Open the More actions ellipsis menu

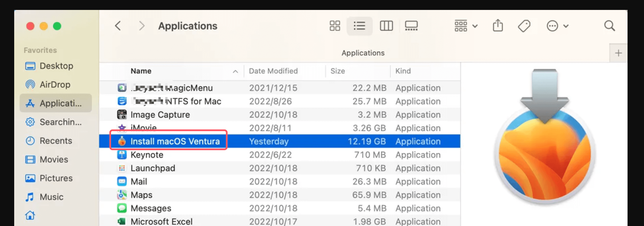pos(557,26)
